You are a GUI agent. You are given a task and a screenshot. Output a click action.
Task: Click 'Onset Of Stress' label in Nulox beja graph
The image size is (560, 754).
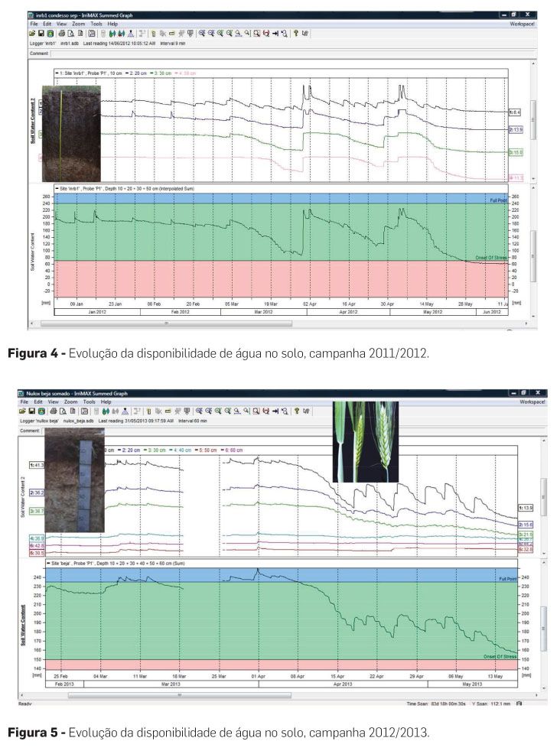click(500, 656)
